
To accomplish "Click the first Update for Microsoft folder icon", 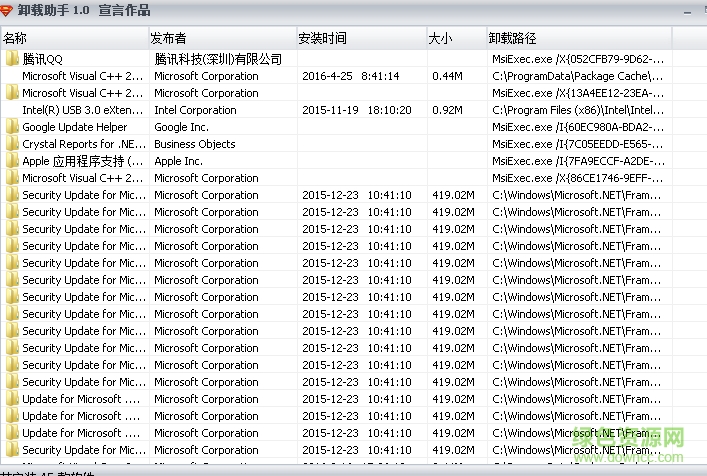I will click(12, 399).
